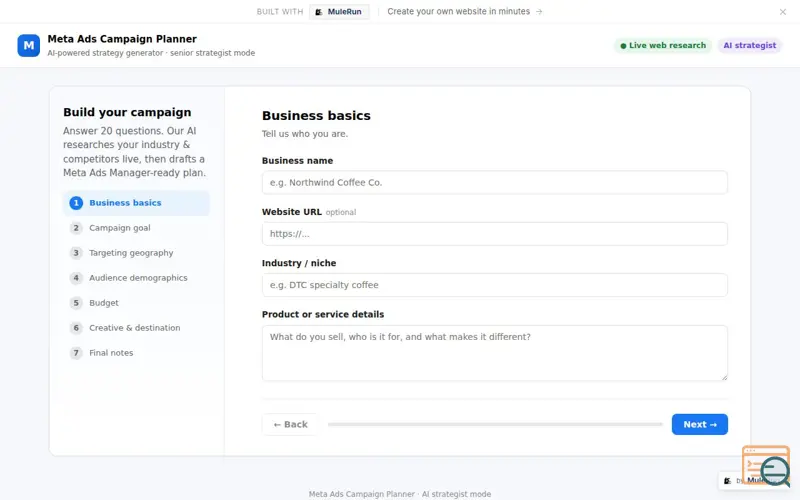Open the Targeting geography step
The width and height of the screenshot is (800, 500).
tap(136, 253)
